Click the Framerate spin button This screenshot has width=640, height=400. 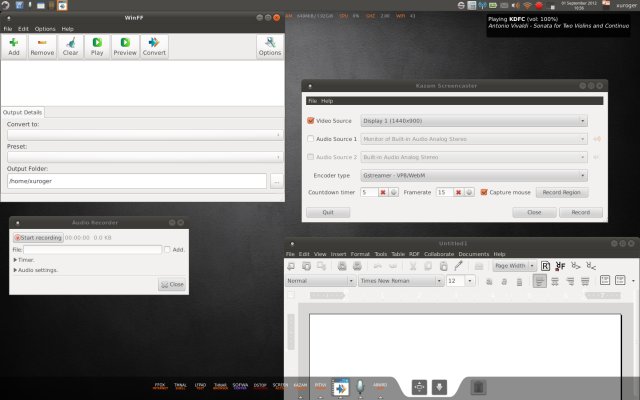click(469, 192)
